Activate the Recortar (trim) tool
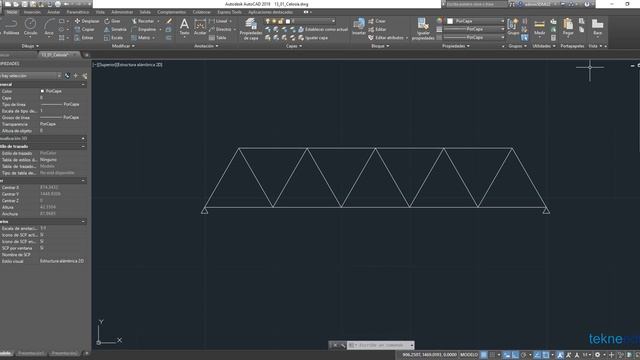640x360 pixels. pyautogui.click(x=143, y=21)
